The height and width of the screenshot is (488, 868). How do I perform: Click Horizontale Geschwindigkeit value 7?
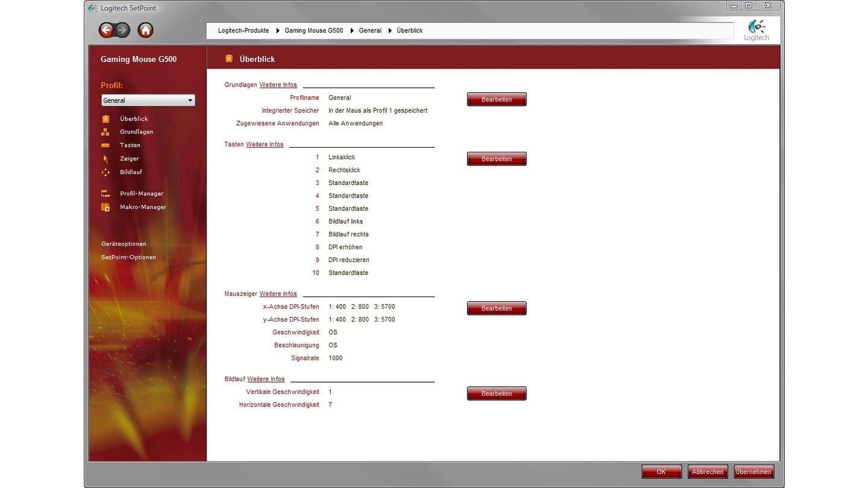pyautogui.click(x=330, y=405)
